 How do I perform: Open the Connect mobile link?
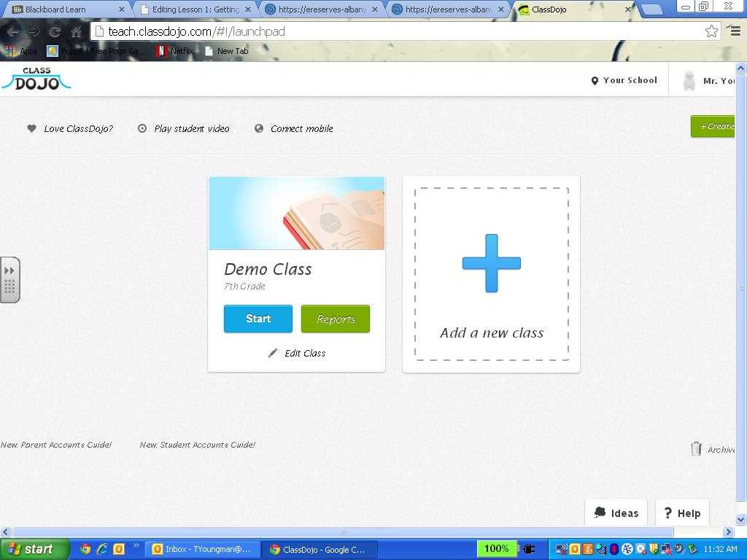(301, 128)
